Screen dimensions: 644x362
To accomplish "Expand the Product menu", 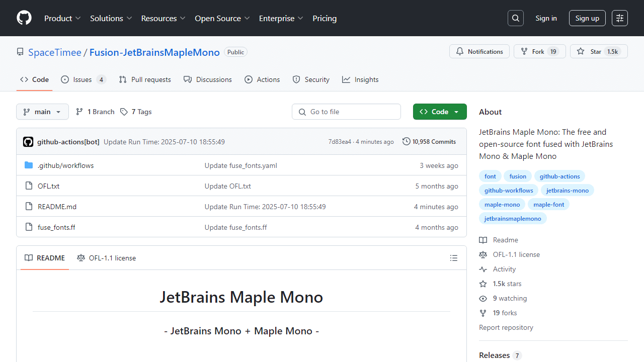I will point(62,18).
